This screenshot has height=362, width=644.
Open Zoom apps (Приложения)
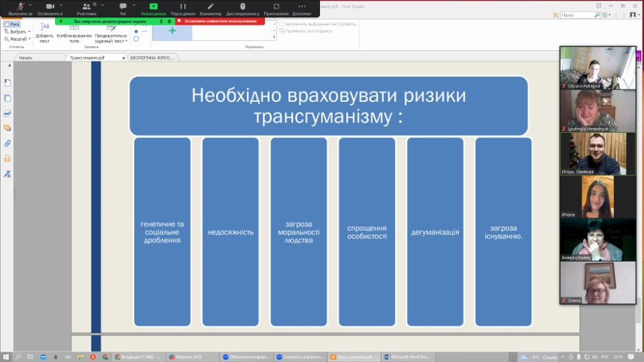(x=276, y=9)
